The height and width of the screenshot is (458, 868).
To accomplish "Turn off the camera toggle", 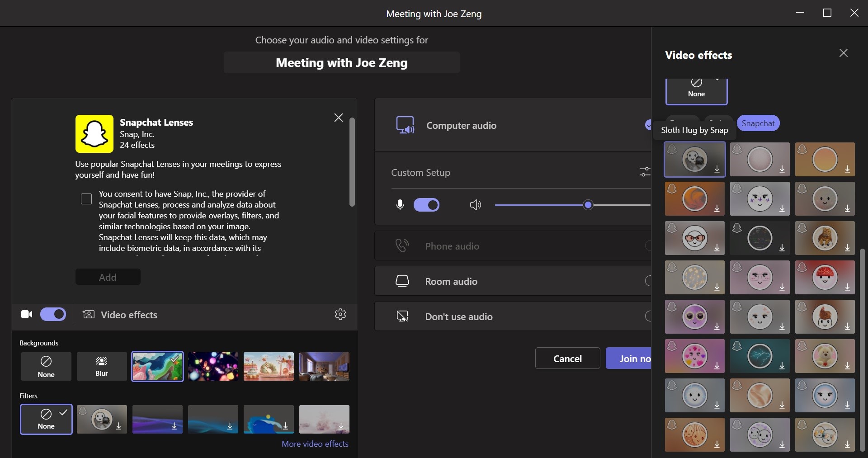I will [53, 314].
